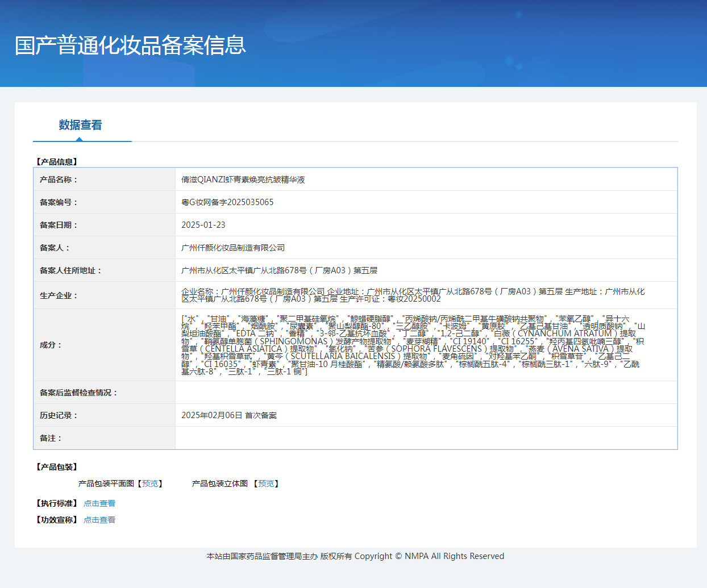Click the 备案人 company name
This screenshot has height=588, width=707.
[x=233, y=248]
